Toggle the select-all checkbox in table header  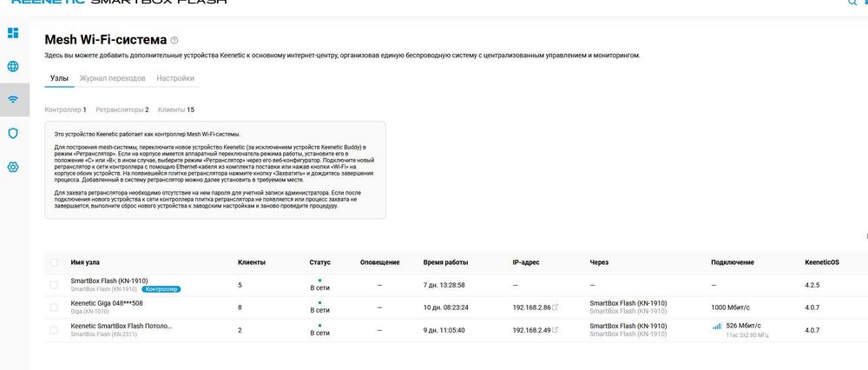pyautogui.click(x=54, y=262)
